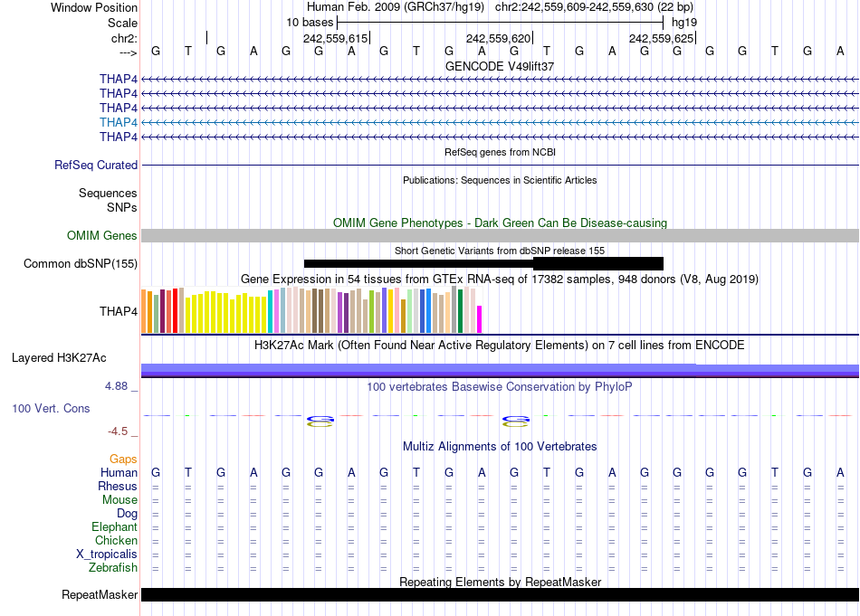Click the magenta bar in GTEx chart
Image resolution: width=860 pixels, height=616 pixels.
click(x=480, y=319)
